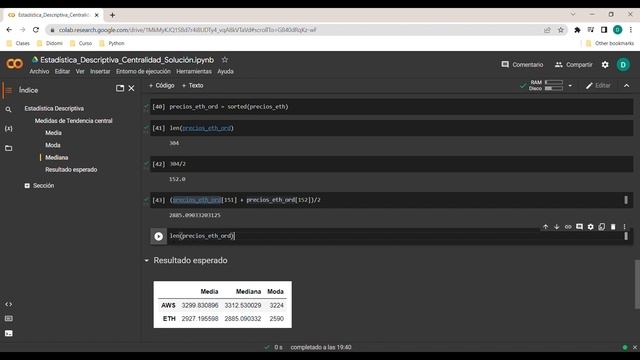Select Estadística Descriptiva in index
640x360 pixels.
click(54, 109)
